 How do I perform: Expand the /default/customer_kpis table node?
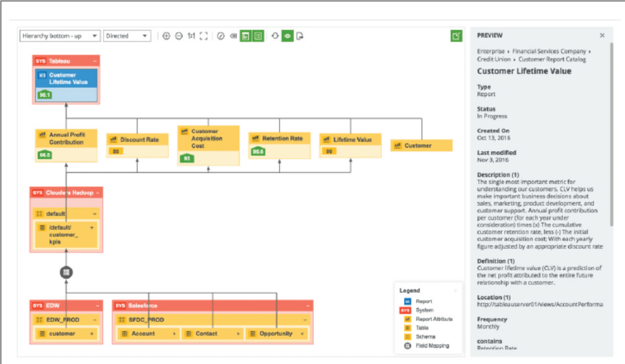92,228
